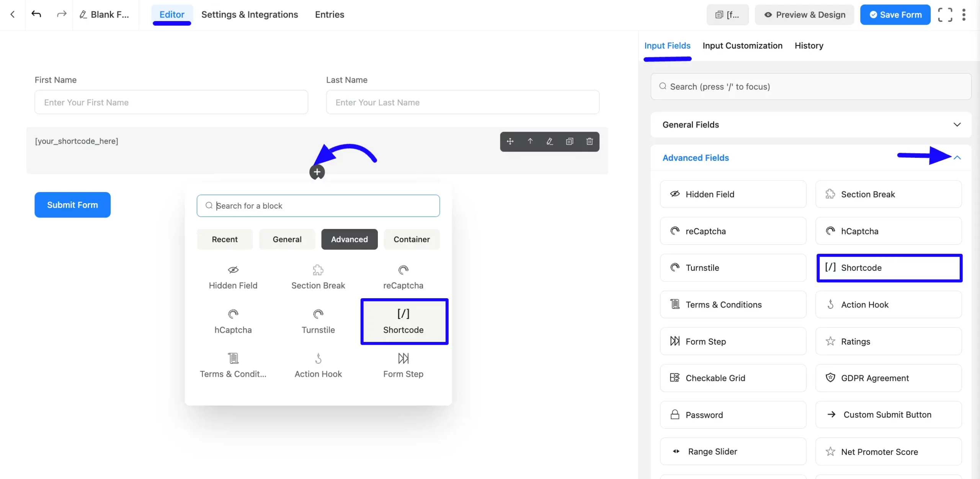
Task: Click the undo arrow icon
Action: [x=36, y=14]
